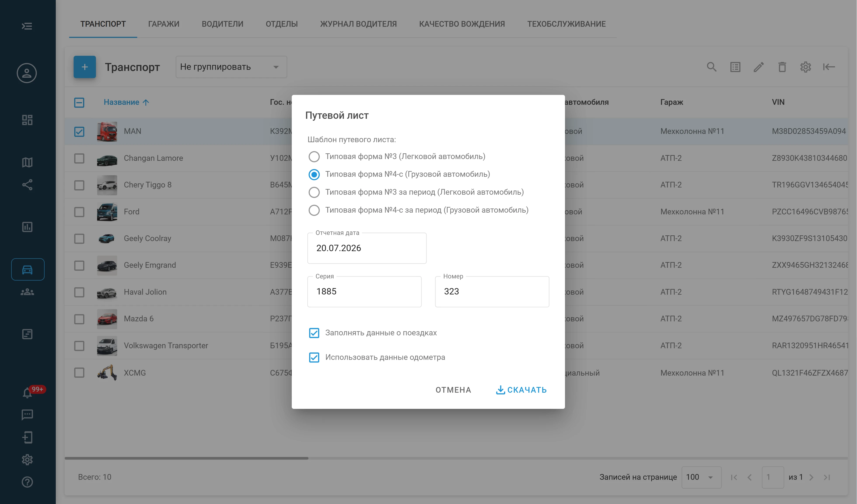The image size is (857, 504).
Task: Select Типовая форма №3 (Легковой автомобиль) radio
Action: [x=314, y=156]
